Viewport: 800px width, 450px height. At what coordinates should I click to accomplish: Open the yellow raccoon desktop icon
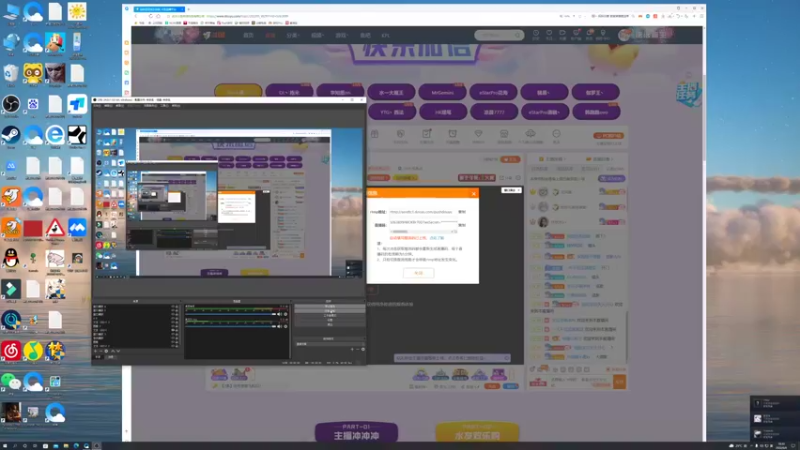coord(33,74)
